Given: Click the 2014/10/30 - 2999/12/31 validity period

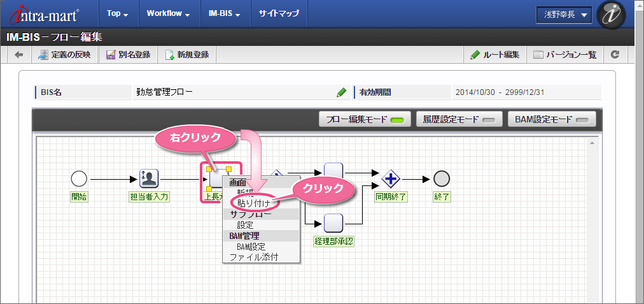Looking at the screenshot, I should pos(500,92).
